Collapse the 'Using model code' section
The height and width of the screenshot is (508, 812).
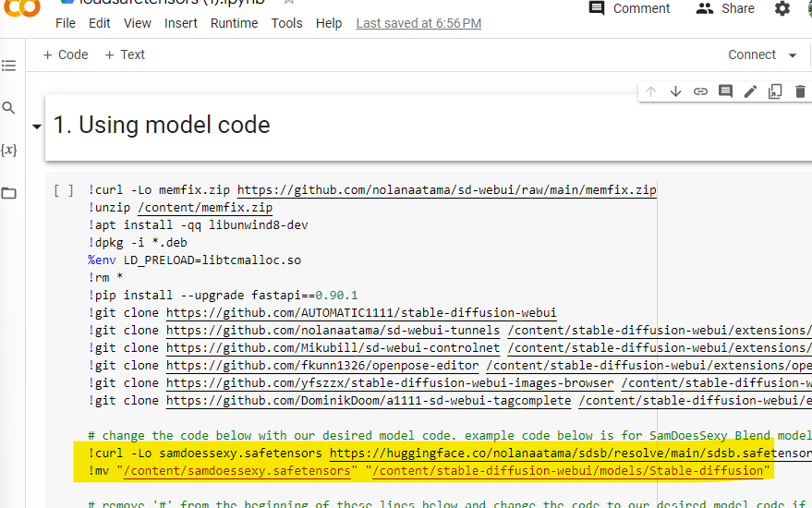pos(37,127)
